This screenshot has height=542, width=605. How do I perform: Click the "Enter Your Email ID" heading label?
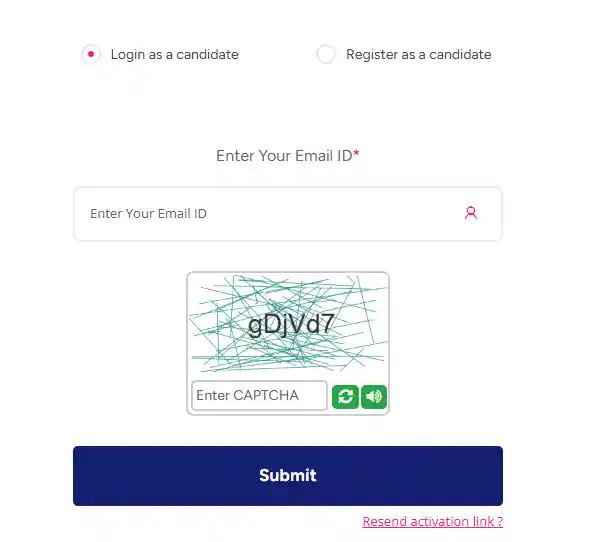coord(284,156)
